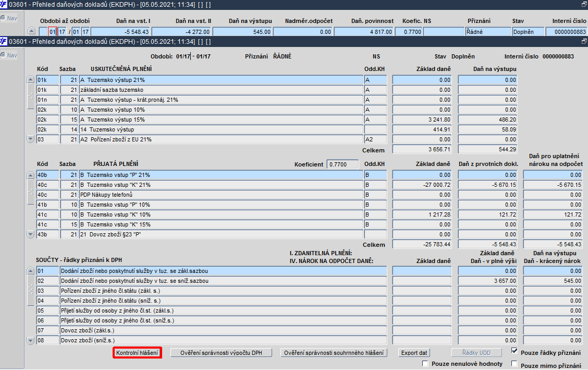Select row 41c Tuzemsko vstup "K" 10%

pyautogui.click(x=221, y=214)
